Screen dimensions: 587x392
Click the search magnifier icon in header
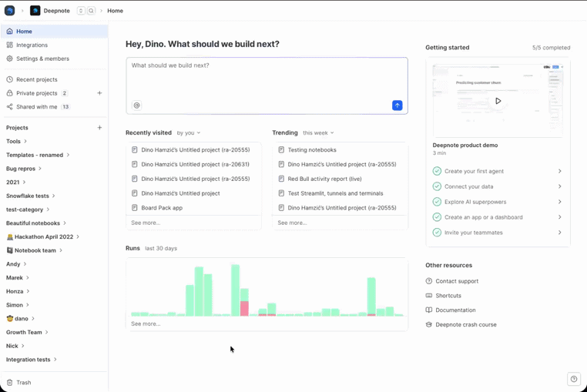(92, 11)
